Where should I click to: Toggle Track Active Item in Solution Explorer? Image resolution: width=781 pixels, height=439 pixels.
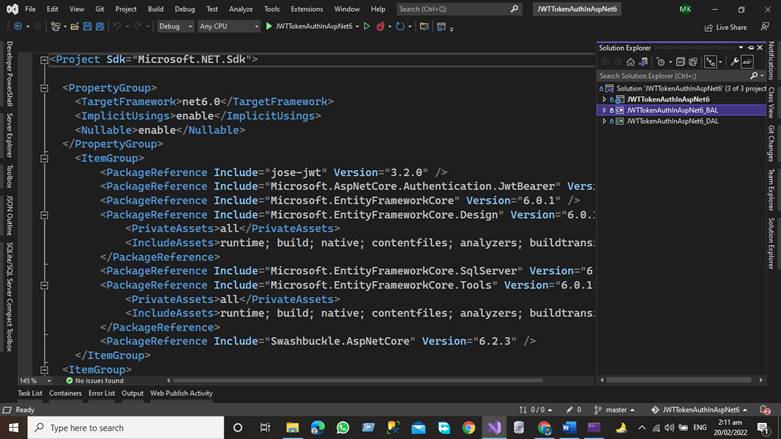coord(711,62)
